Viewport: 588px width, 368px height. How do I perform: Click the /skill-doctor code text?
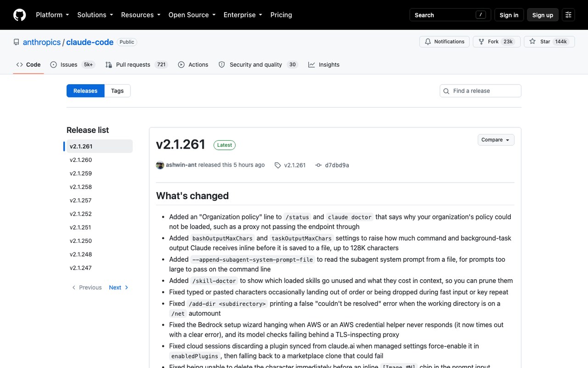tap(214, 281)
